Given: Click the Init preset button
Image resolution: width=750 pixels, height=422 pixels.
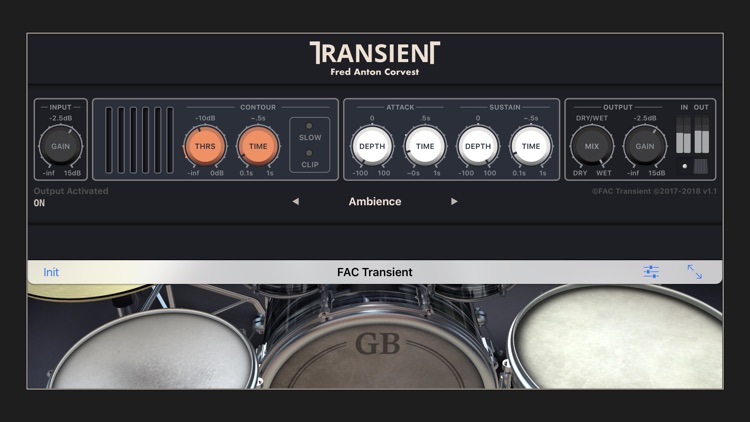Looking at the screenshot, I should click(51, 272).
